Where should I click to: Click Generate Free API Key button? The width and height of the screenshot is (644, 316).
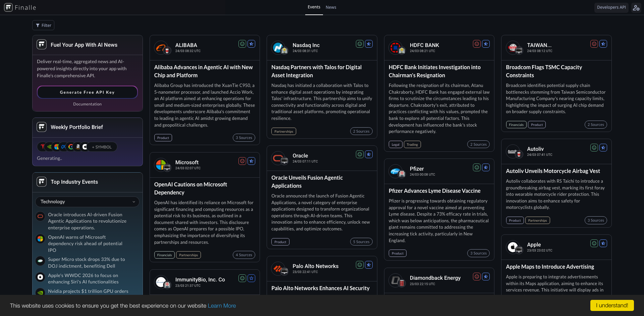point(87,92)
